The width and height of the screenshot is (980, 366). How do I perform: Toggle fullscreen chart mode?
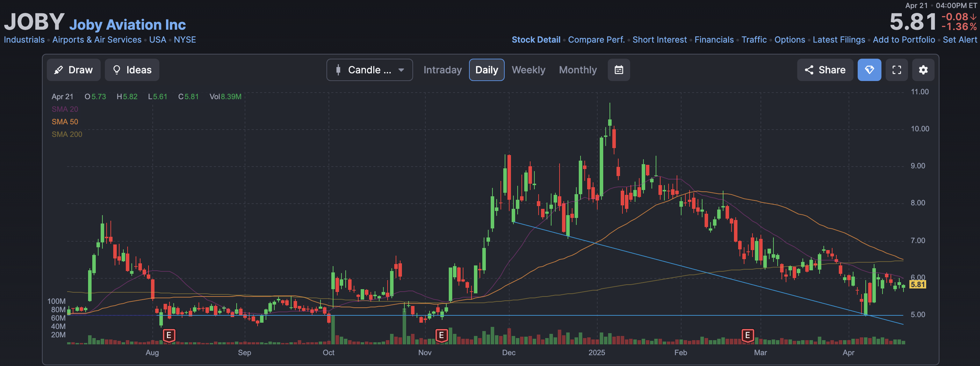897,70
